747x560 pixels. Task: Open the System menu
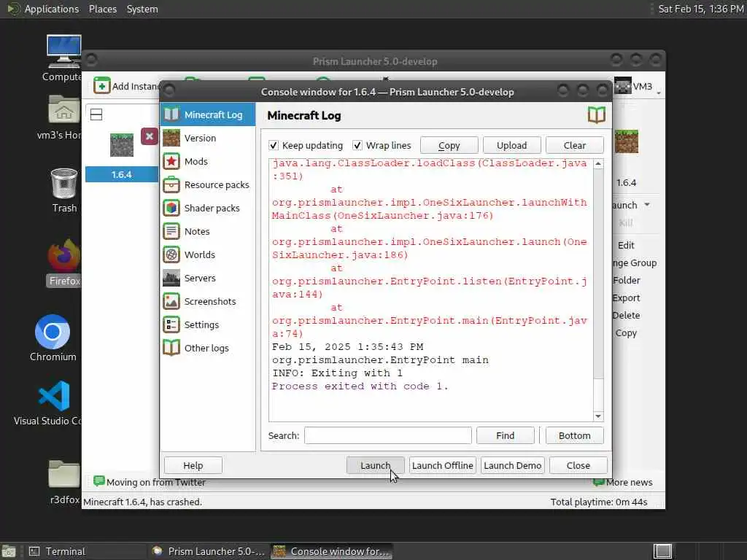point(142,9)
